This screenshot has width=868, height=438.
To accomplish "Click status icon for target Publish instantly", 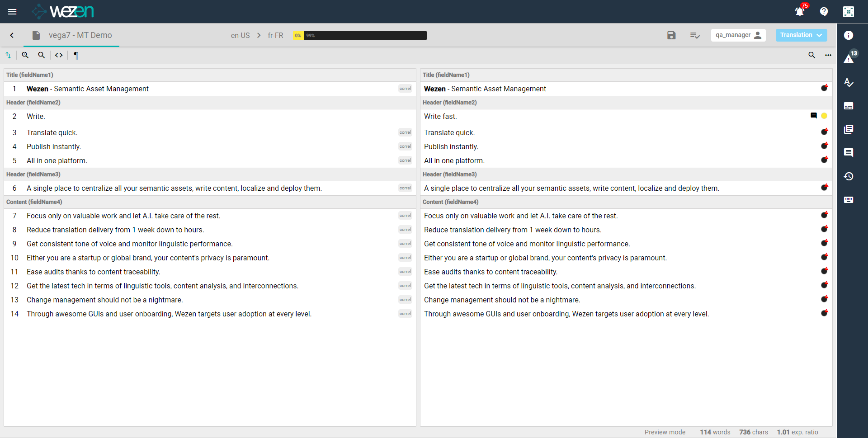I will [x=825, y=146].
